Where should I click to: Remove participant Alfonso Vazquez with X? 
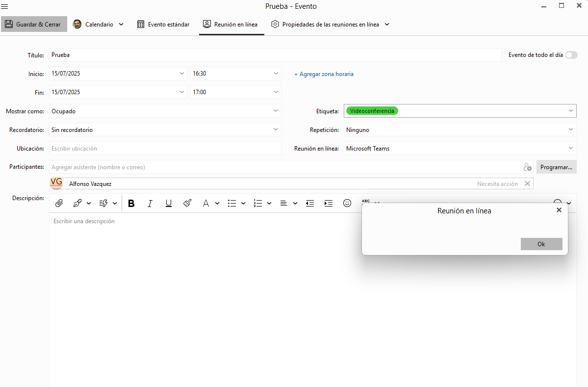click(527, 184)
